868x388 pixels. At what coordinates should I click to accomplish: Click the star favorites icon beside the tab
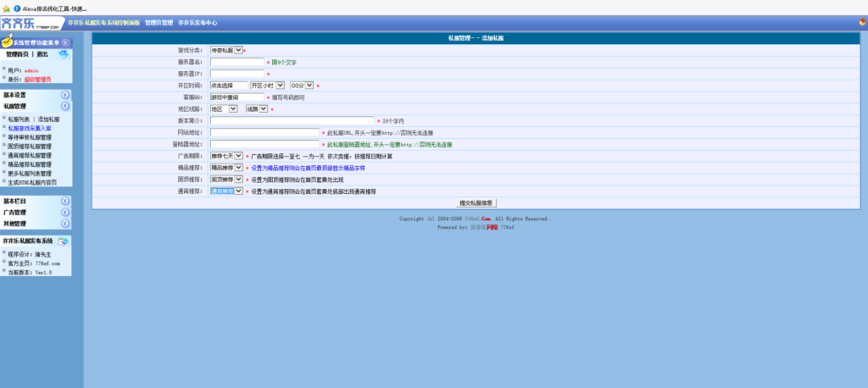click(6, 8)
